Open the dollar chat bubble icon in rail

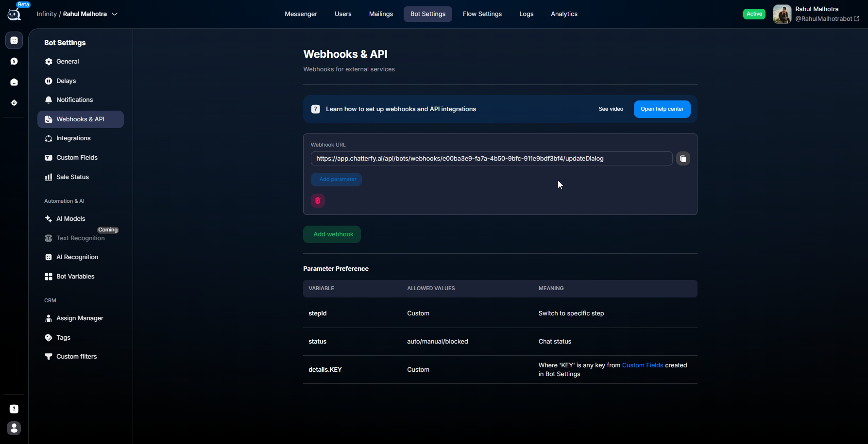tap(14, 61)
